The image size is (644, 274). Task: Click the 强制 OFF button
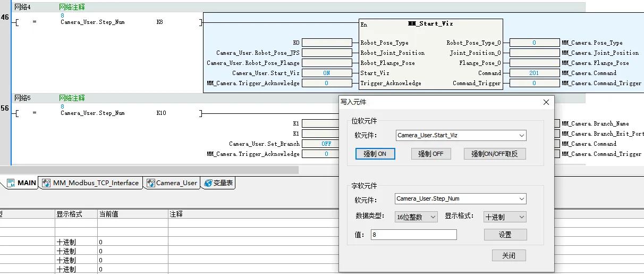pos(431,154)
